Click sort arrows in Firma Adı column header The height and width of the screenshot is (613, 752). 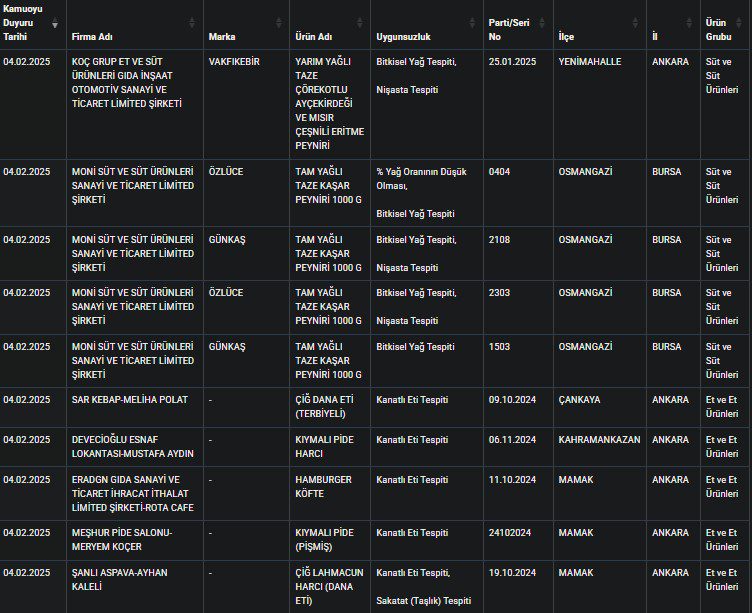(192, 23)
